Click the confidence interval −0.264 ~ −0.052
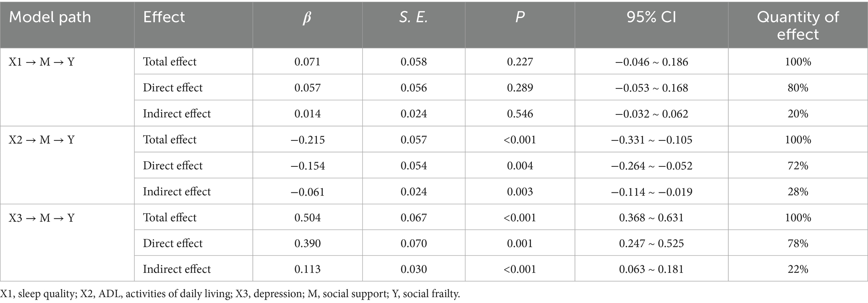The width and height of the screenshot is (868, 303). (651, 166)
